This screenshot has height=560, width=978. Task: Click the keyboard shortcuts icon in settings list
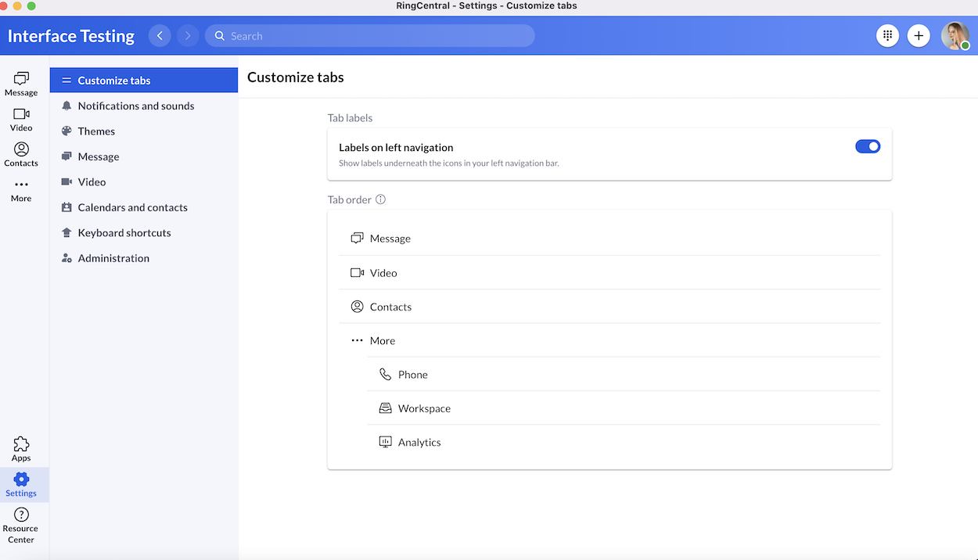[x=67, y=233]
